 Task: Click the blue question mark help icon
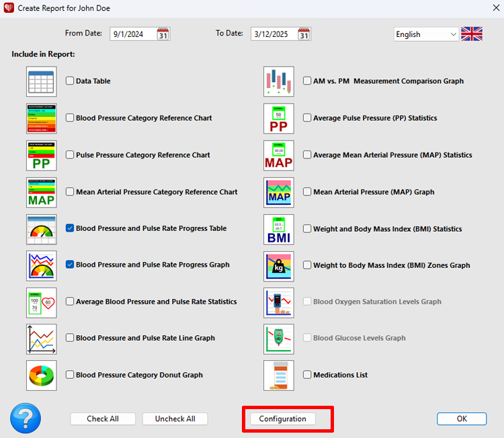[x=26, y=419]
